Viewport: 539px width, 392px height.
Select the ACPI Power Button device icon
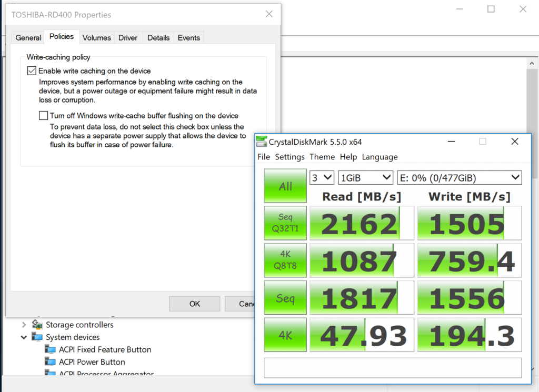click(51, 362)
